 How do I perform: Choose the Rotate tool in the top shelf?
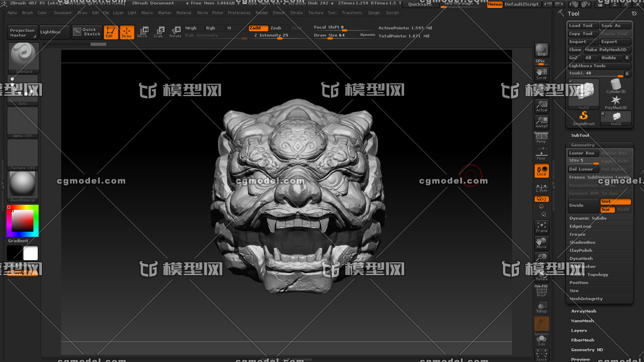coord(175,32)
